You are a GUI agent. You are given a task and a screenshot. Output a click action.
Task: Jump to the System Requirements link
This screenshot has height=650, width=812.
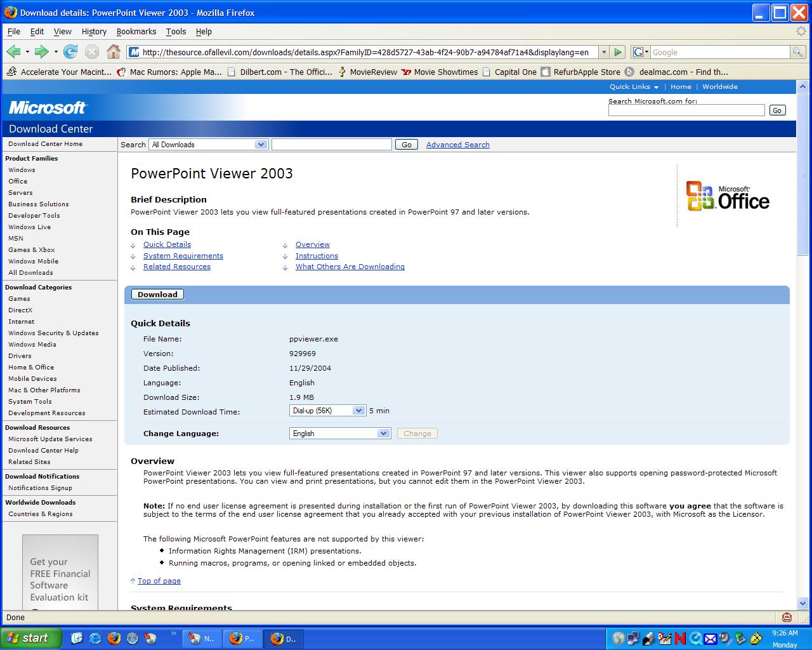click(183, 256)
